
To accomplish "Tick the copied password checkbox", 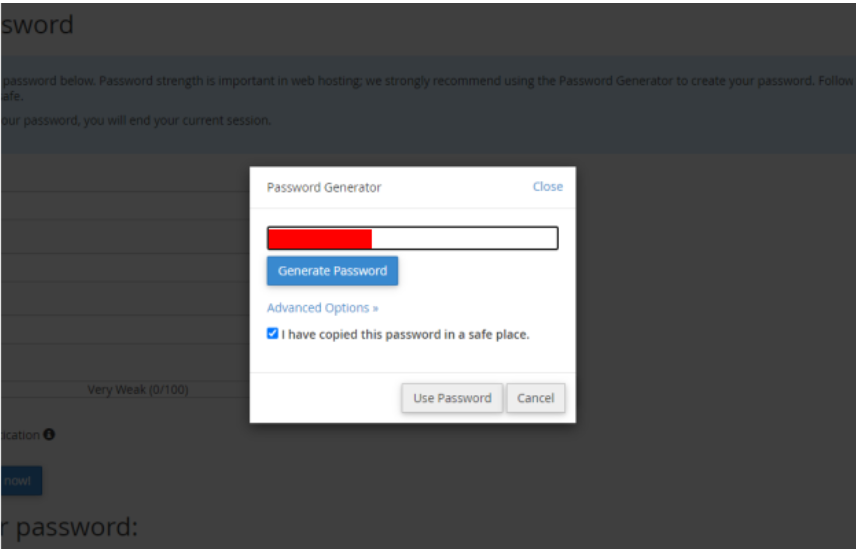I will click(x=272, y=333).
